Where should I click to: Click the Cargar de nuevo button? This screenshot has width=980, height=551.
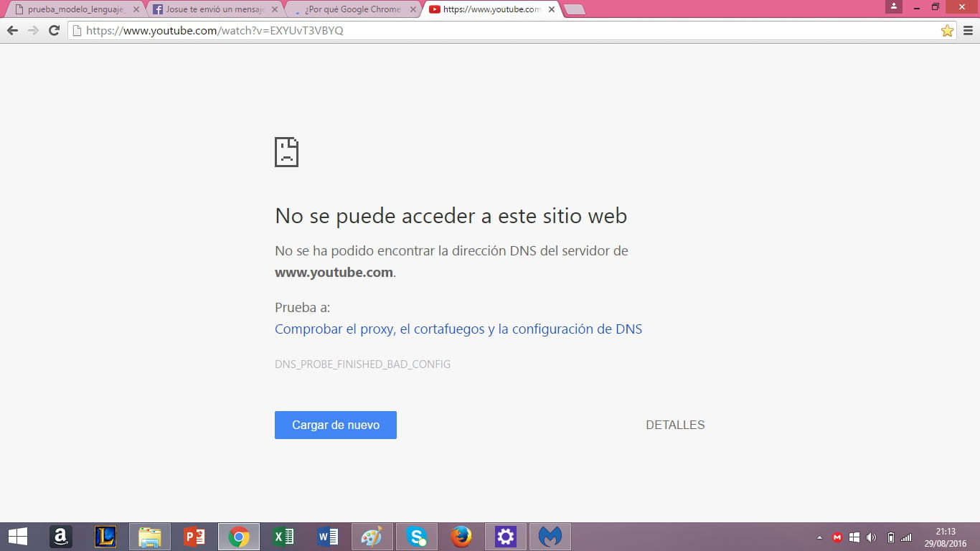pyautogui.click(x=336, y=425)
